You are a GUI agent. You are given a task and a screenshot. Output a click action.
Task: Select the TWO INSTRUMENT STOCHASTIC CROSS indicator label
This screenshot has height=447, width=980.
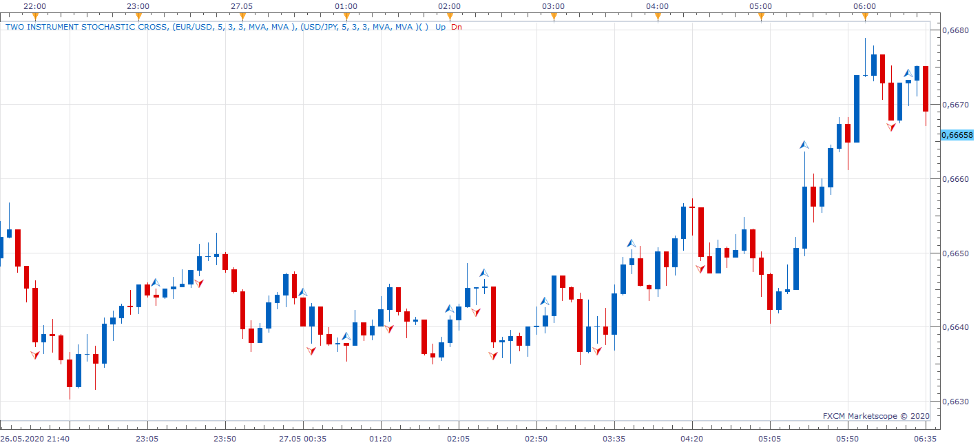click(217, 27)
